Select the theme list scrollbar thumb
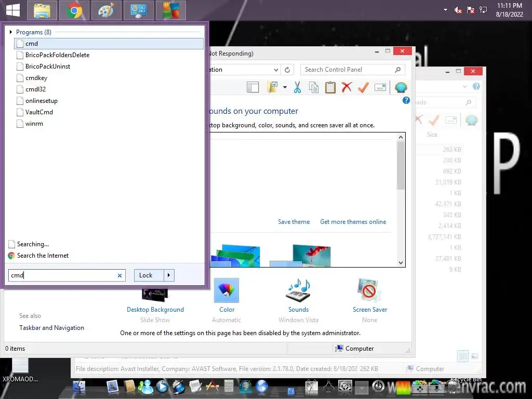This screenshot has width=532, height=399. point(401,165)
